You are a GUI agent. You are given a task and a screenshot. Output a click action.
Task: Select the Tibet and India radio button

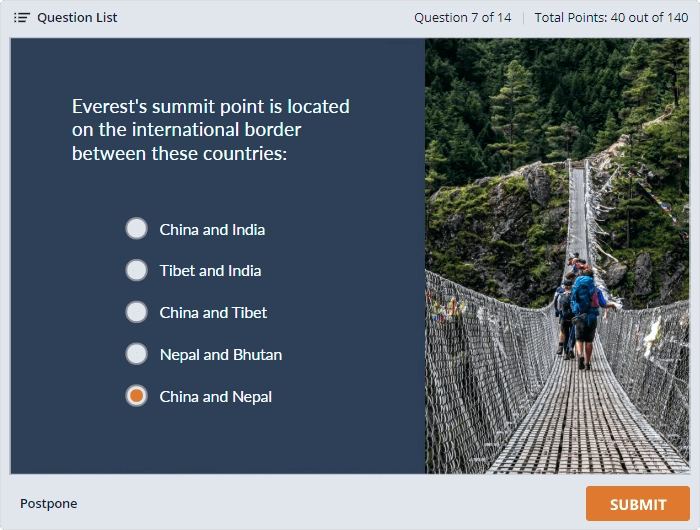click(x=136, y=270)
